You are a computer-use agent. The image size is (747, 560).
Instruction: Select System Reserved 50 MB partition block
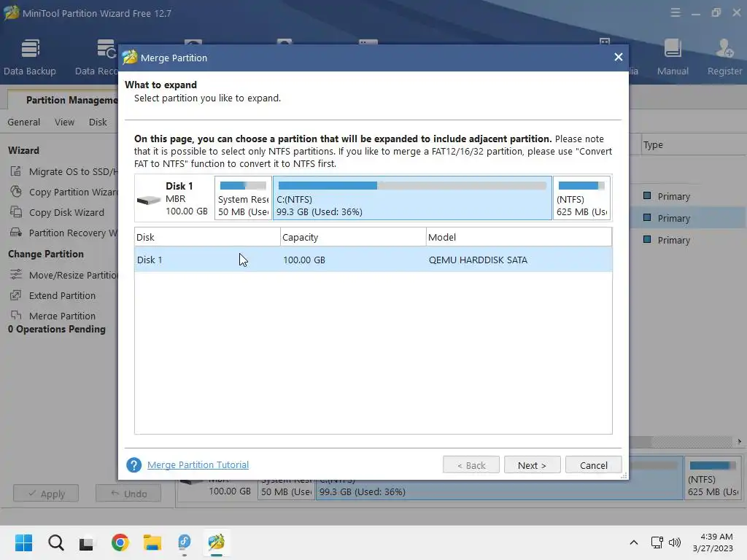pyautogui.click(x=243, y=198)
